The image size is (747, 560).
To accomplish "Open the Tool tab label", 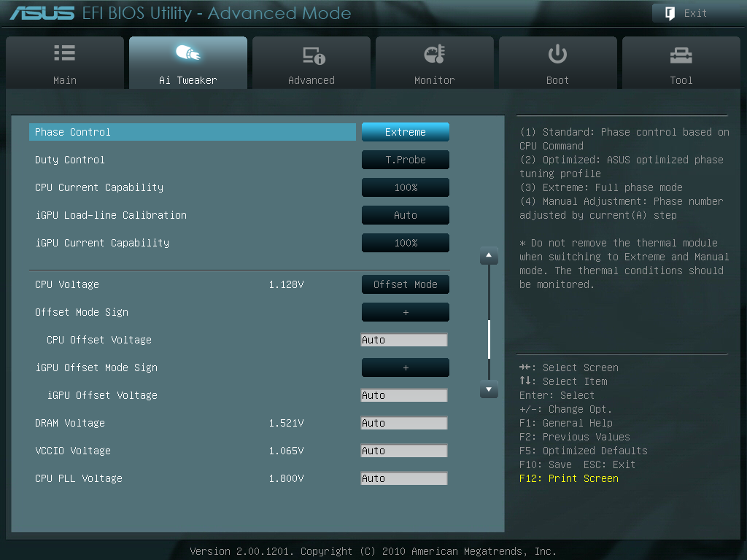I will [x=681, y=80].
